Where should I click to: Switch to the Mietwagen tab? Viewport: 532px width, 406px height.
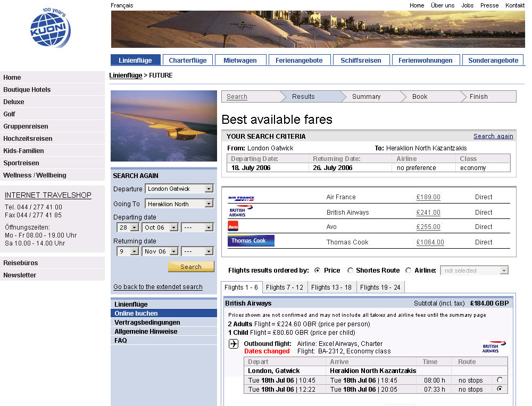[240, 60]
